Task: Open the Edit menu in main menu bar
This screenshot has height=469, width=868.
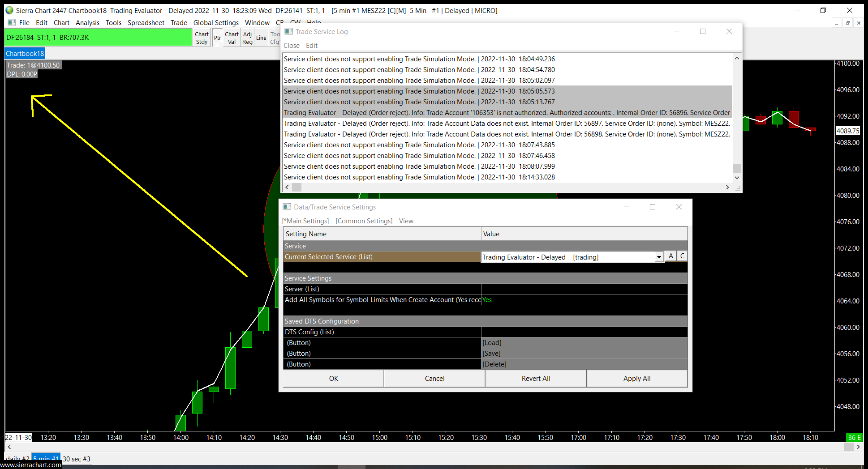Action: 42,23
